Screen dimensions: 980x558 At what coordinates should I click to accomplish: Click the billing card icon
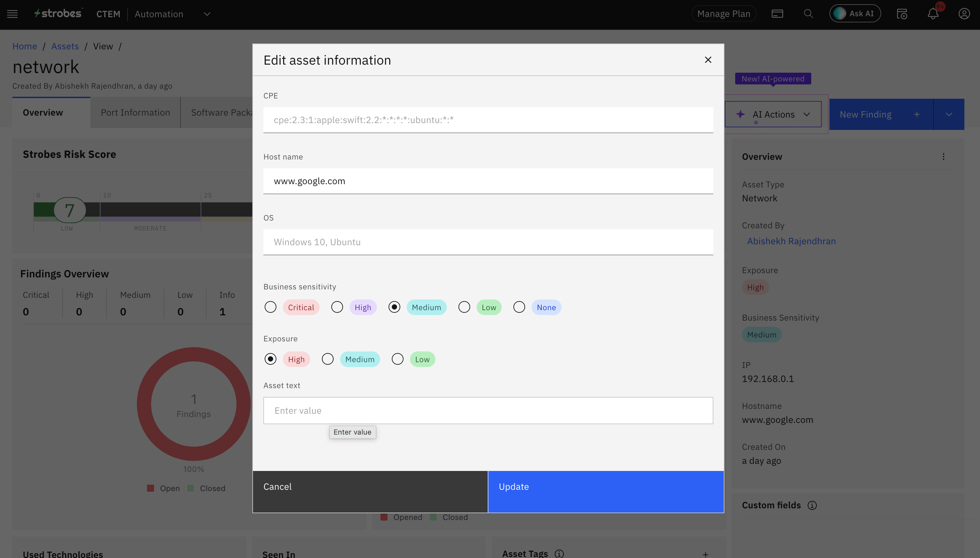pyautogui.click(x=777, y=14)
